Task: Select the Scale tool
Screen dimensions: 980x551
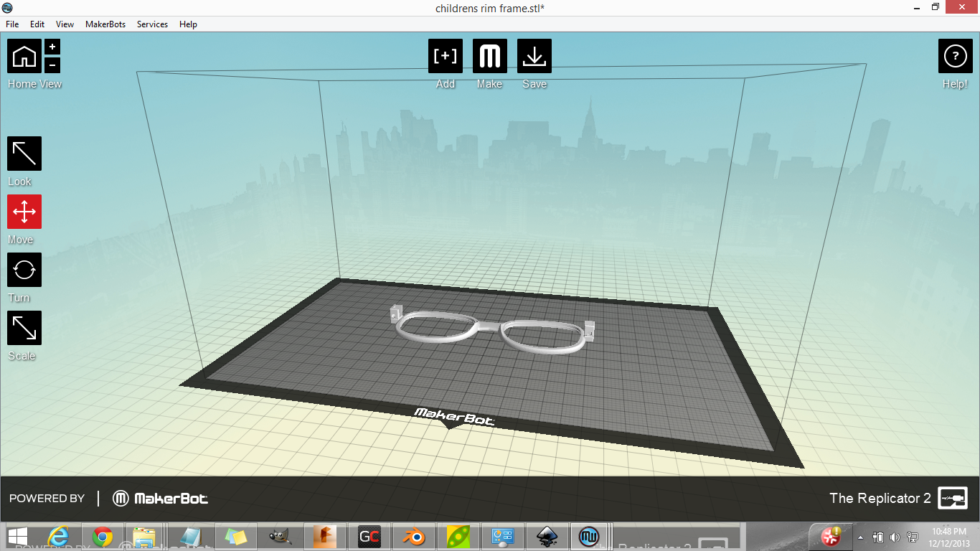Action: click(x=24, y=328)
